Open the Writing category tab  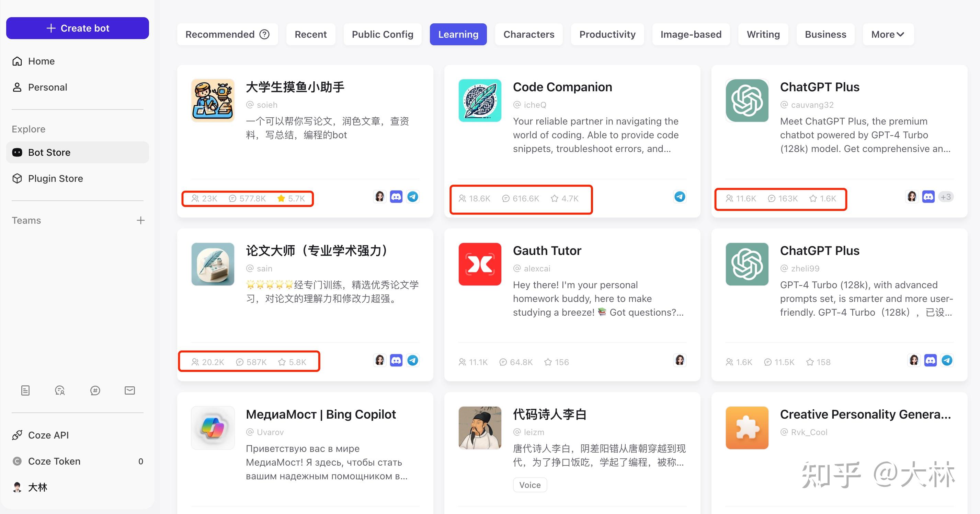click(x=763, y=34)
